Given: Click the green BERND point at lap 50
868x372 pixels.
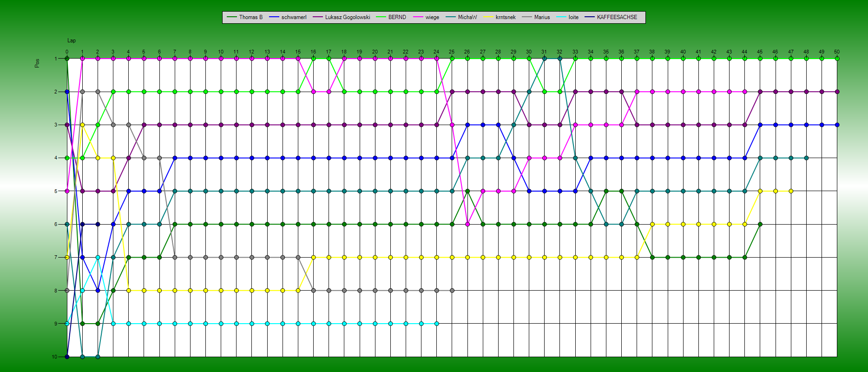Looking at the screenshot, I should (836, 59).
